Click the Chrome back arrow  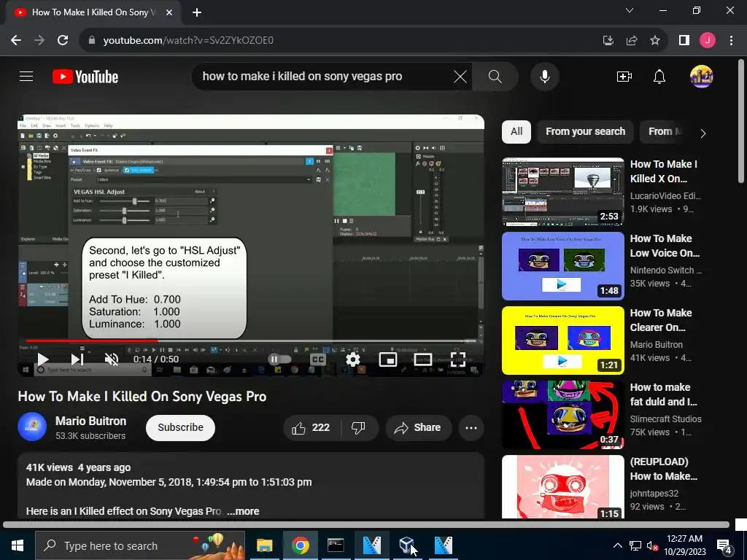pyautogui.click(x=16, y=41)
